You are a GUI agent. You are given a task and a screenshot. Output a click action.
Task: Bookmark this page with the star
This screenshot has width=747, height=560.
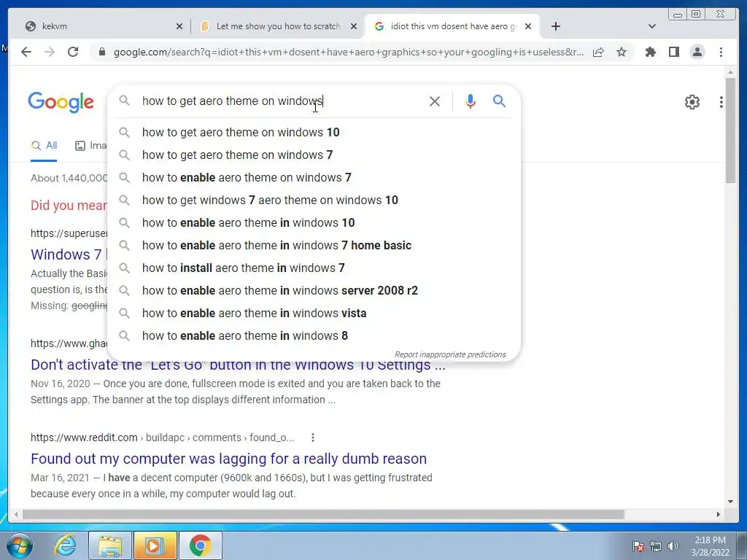point(622,52)
